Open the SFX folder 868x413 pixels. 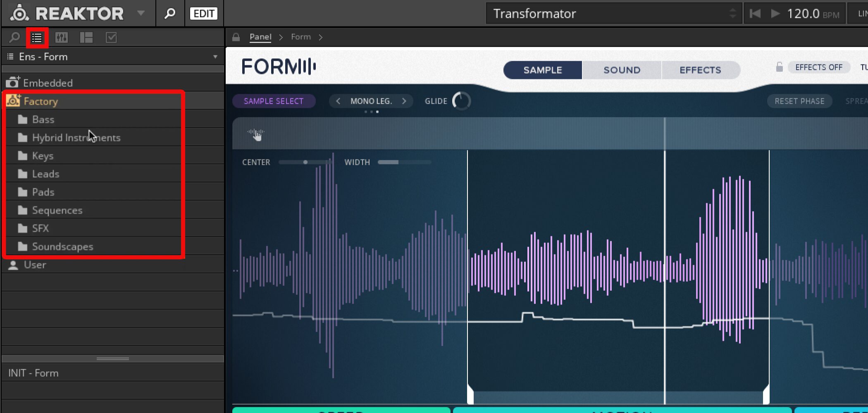[113, 228]
